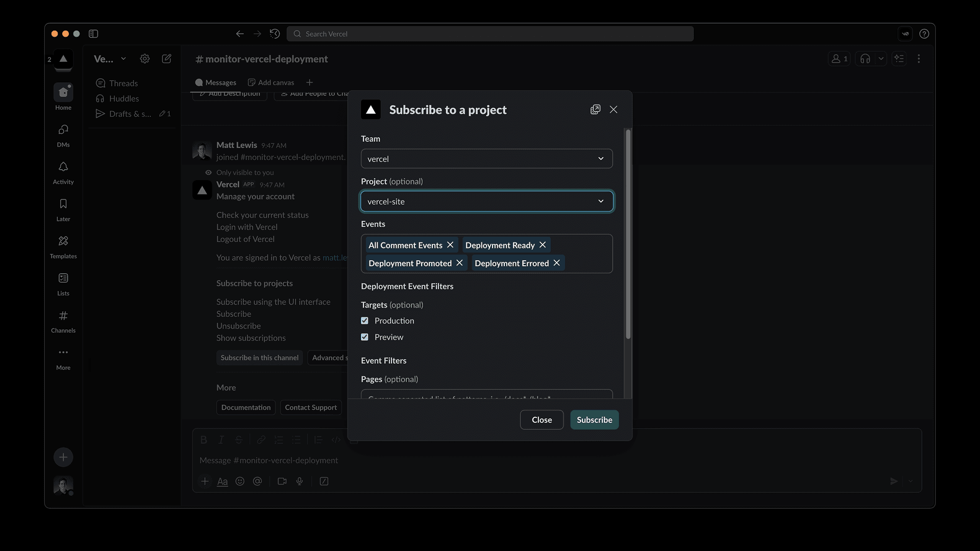Remove All Comment Events tag
Image resolution: width=980 pixels, height=551 pixels.
(x=450, y=245)
